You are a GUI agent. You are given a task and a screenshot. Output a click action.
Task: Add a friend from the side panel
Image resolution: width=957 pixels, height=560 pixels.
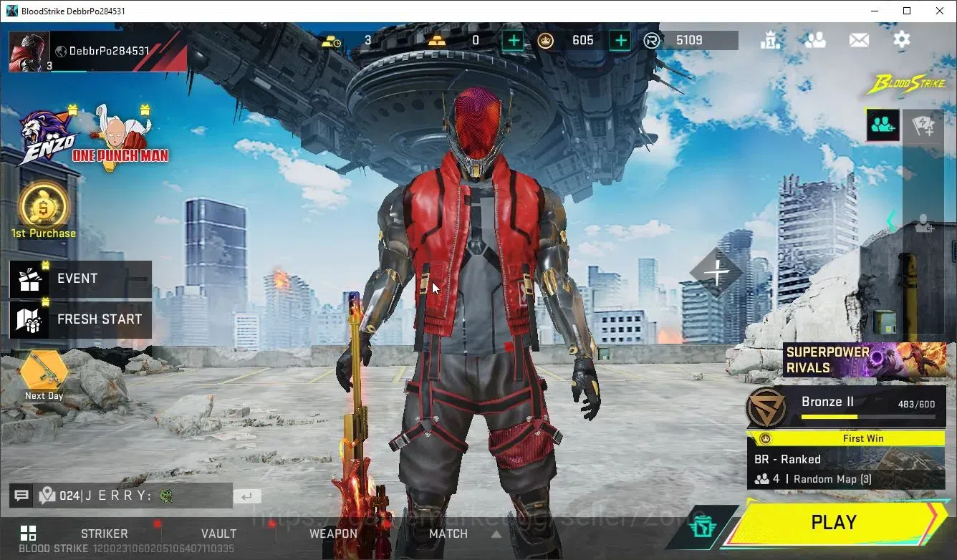click(x=924, y=224)
